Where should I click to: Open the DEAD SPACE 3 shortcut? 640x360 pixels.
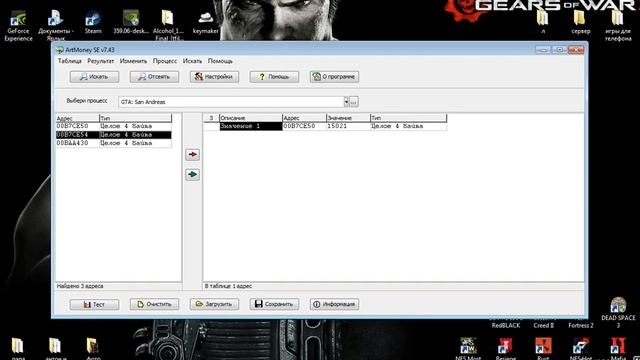618,313
